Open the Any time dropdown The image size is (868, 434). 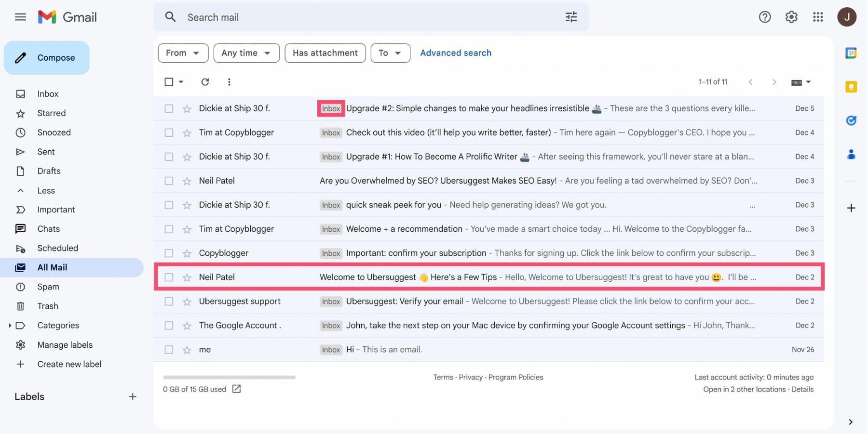[x=246, y=53]
